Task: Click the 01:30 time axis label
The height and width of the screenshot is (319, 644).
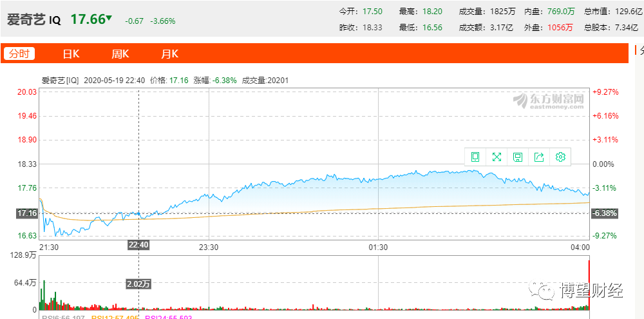Action: click(x=378, y=247)
